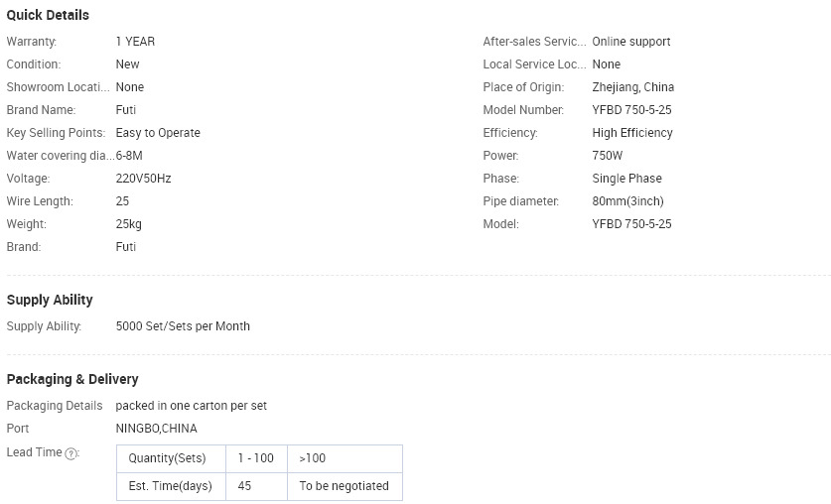This screenshot has width=831, height=504.
Task: Click the truncated Local Service Location label
Action: point(534,64)
